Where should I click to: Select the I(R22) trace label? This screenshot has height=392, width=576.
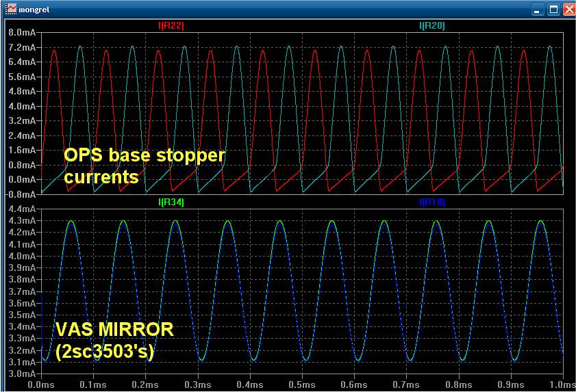click(171, 26)
